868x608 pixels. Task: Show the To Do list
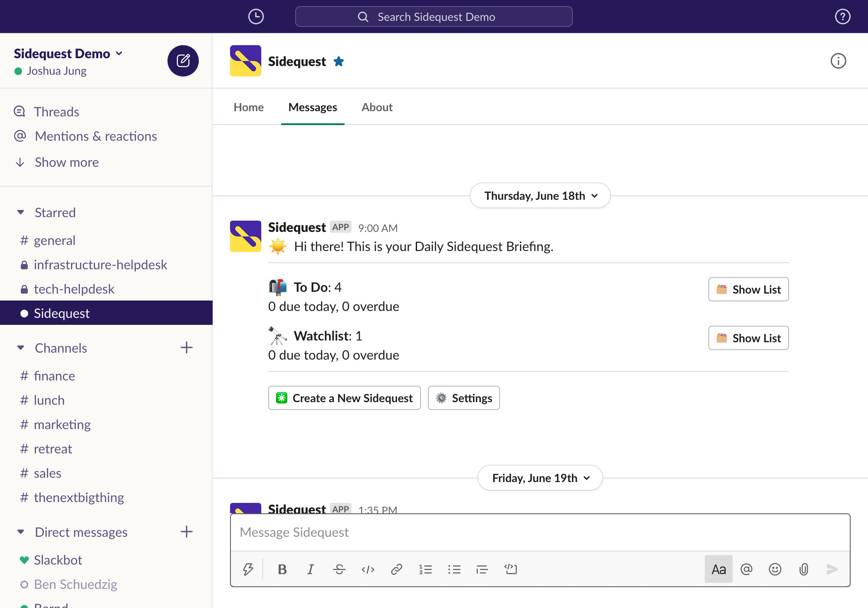748,289
